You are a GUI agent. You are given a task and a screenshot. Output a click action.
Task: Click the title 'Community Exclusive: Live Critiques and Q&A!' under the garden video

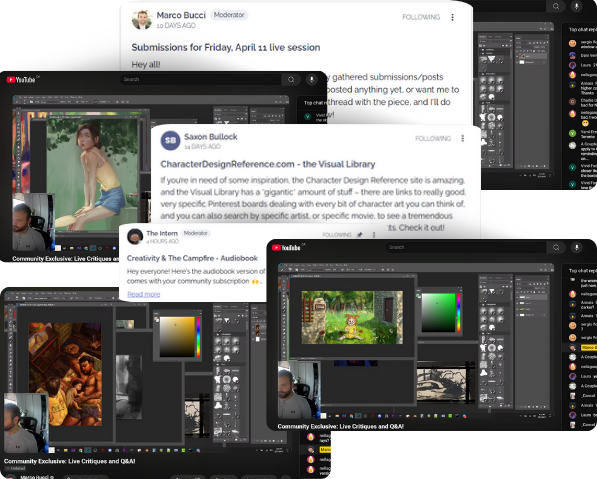pos(340,426)
